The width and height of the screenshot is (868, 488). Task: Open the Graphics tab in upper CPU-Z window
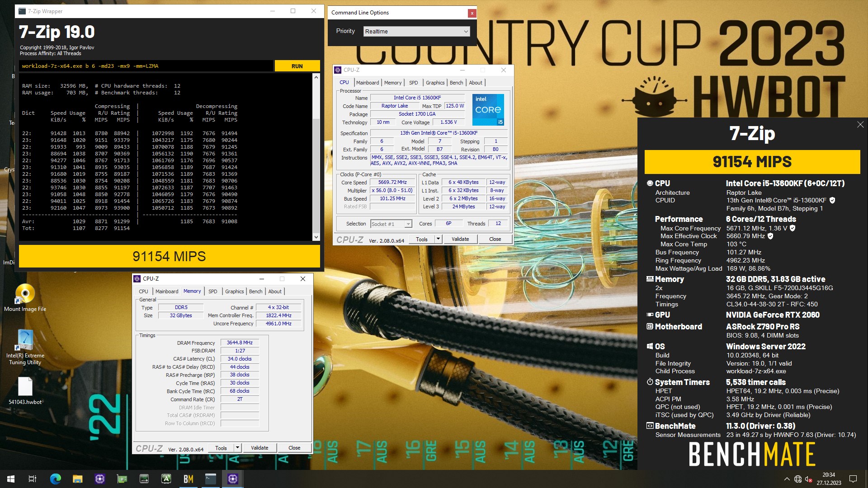[x=435, y=83]
